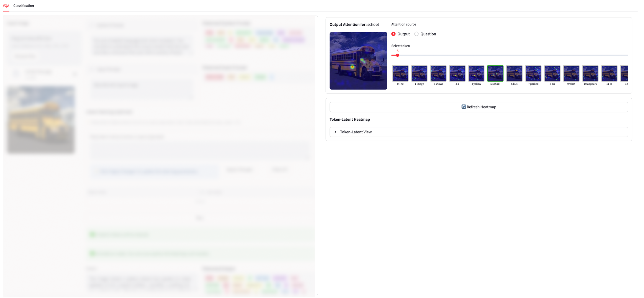644x298 pixels.
Task: Click the refresh icon inside the heatmap button
Action: 463,107
